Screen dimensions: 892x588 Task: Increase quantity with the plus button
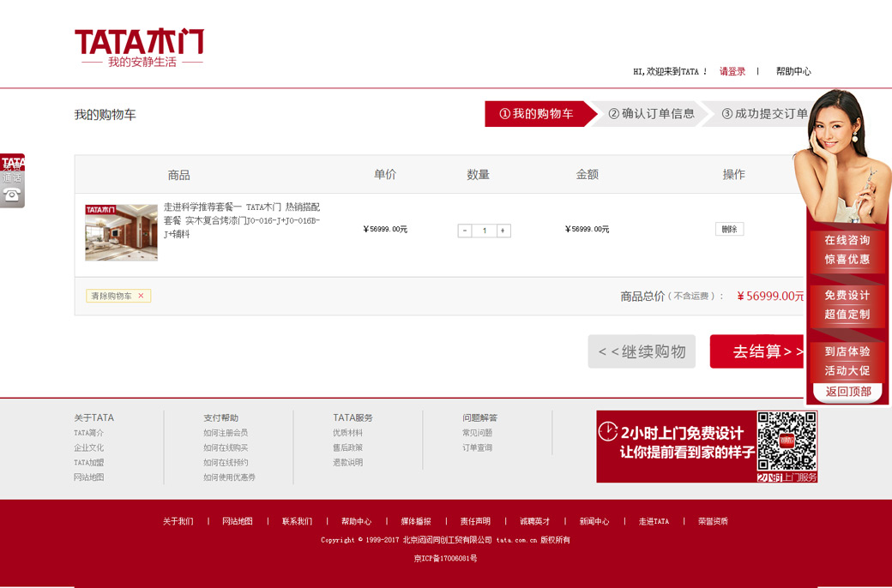[x=503, y=231]
